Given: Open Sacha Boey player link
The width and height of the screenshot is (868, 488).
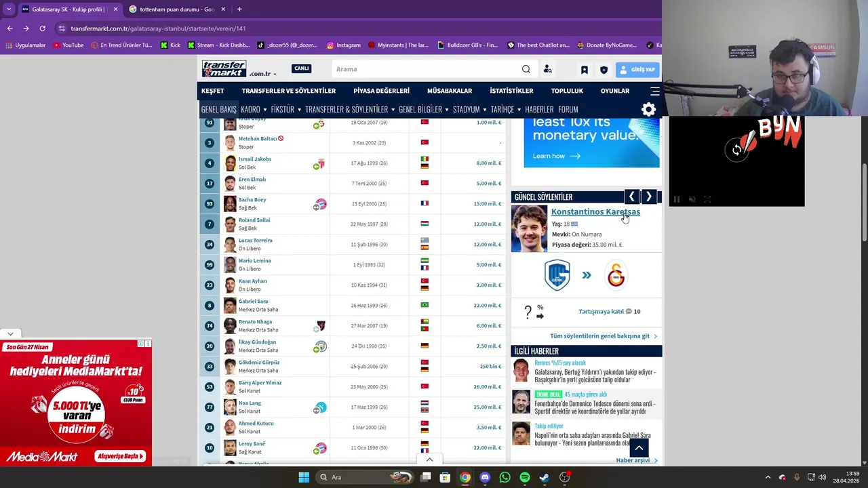Looking at the screenshot, I should [x=252, y=199].
